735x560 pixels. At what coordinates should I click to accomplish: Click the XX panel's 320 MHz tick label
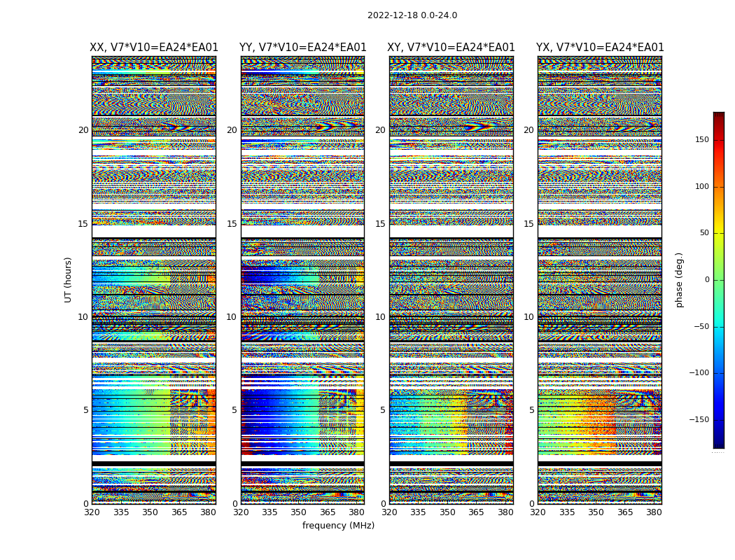pyautogui.click(x=92, y=512)
